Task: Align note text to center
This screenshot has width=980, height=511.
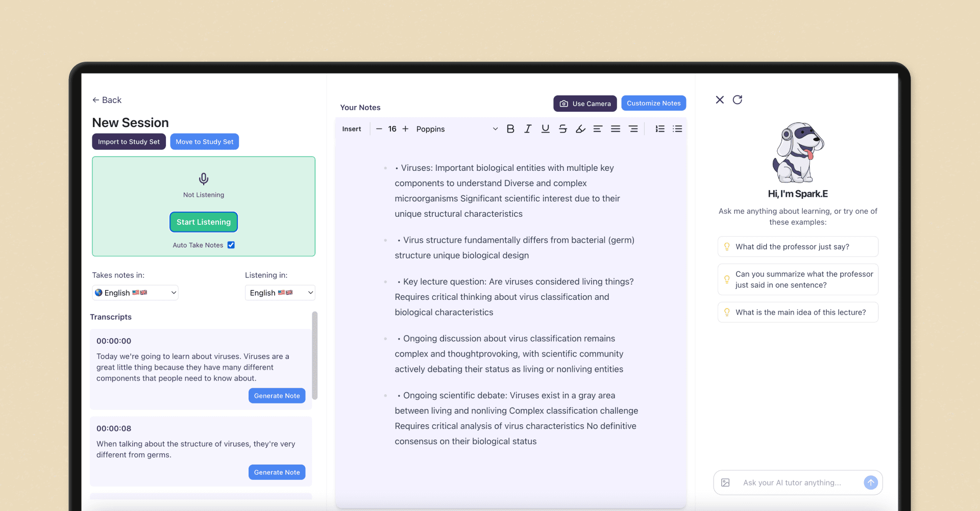Action: tap(616, 129)
